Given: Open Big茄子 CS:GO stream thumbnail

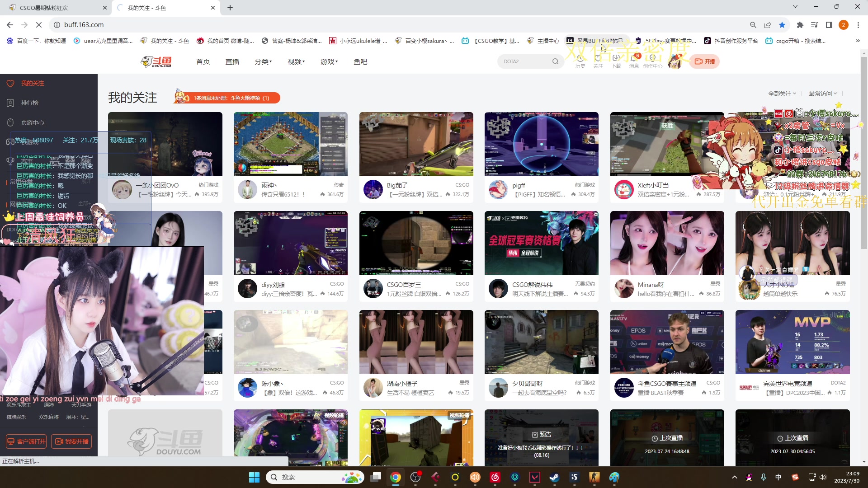Looking at the screenshot, I should pos(416,144).
